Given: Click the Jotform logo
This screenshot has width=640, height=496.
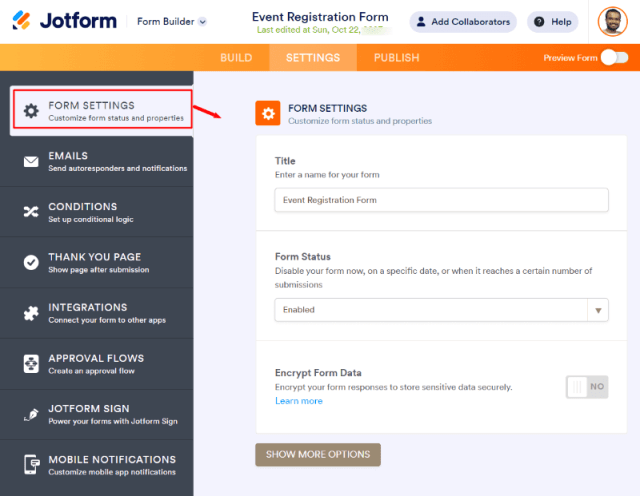Looking at the screenshot, I should click(x=64, y=20).
